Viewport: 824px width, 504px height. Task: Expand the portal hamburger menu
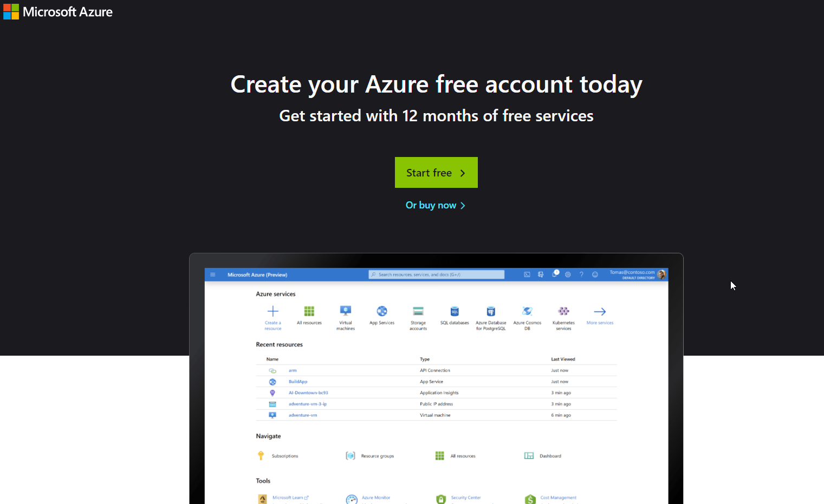click(212, 274)
